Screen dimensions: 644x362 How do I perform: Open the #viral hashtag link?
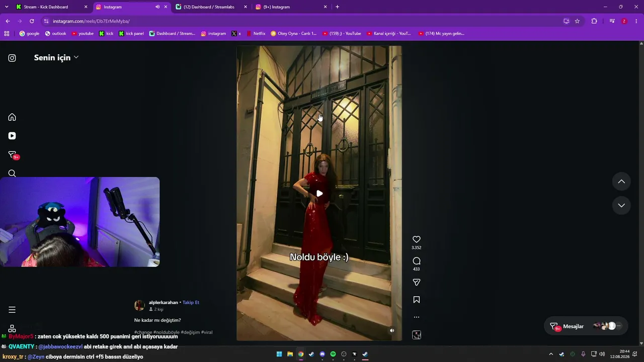(207, 332)
